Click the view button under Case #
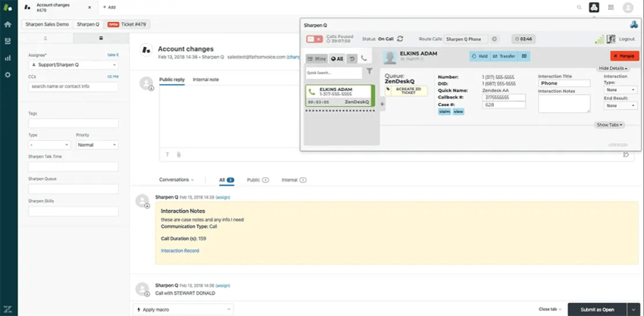 pyautogui.click(x=458, y=111)
